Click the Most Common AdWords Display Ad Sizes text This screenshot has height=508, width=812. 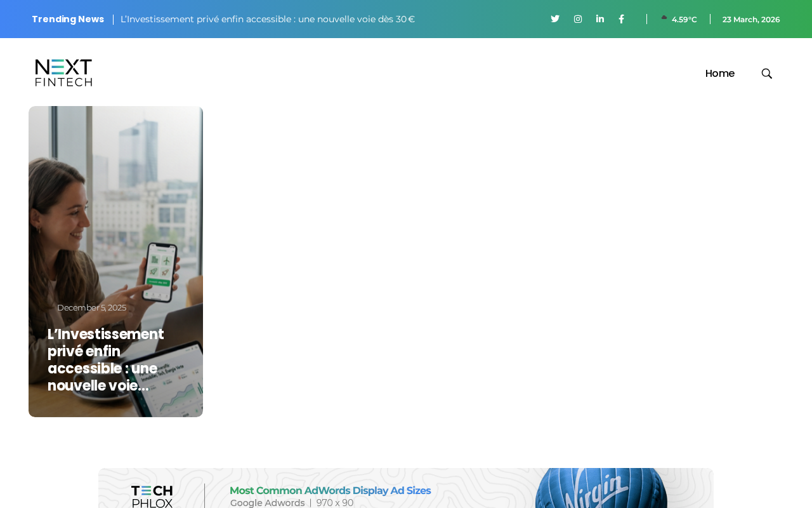tap(330, 491)
